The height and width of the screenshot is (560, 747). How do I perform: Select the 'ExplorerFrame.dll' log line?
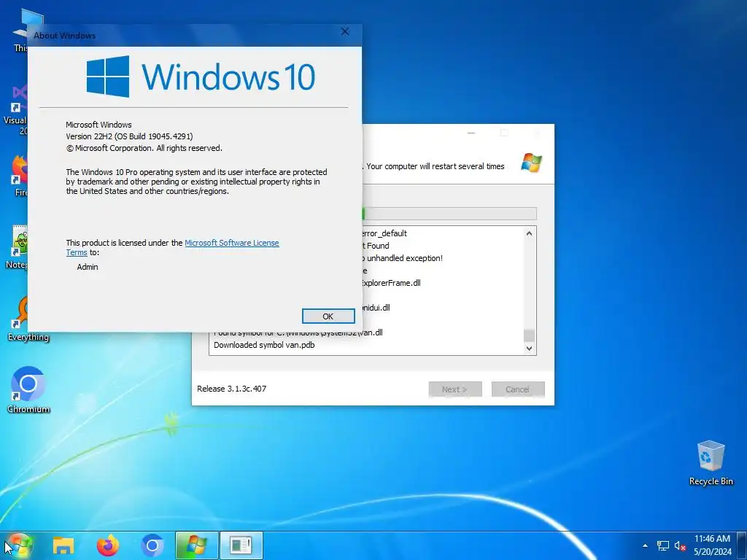pyautogui.click(x=391, y=283)
